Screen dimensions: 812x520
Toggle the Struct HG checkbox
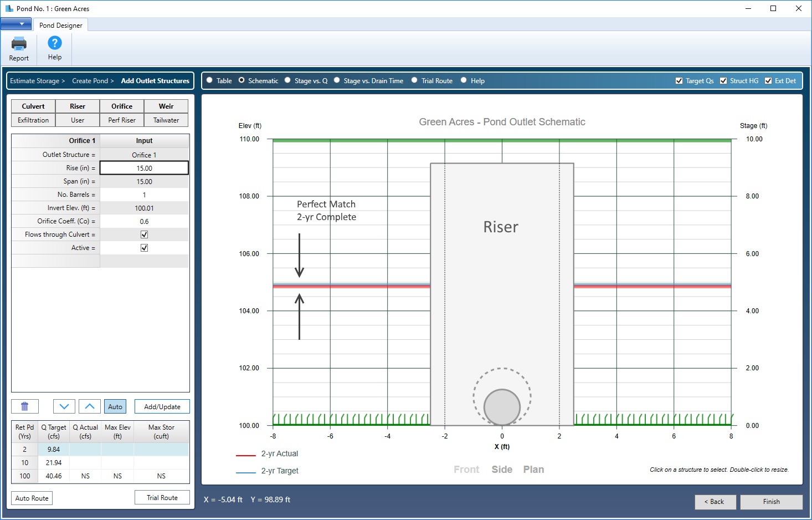(723, 81)
